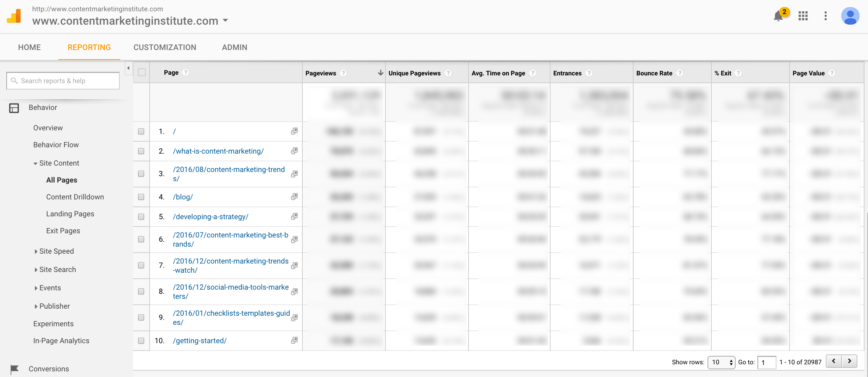Open content-marketing-trends row external link icon
The height and width of the screenshot is (377, 868).
[x=294, y=174]
